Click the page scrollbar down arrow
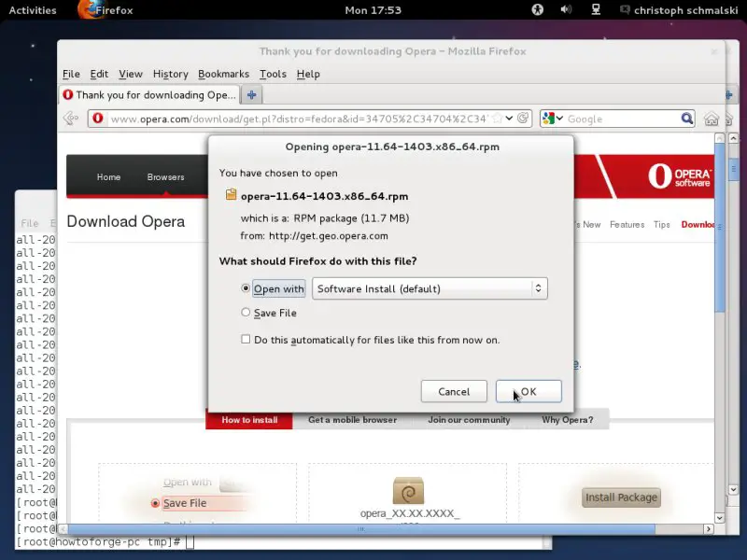The width and height of the screenshot is (747, 560). [x=720, y=518]
